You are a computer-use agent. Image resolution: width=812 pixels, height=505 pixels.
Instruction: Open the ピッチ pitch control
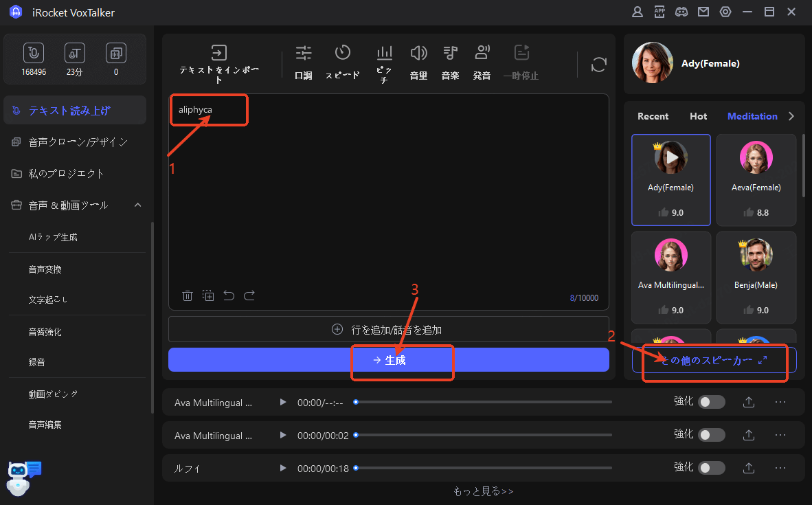point(385,54)
